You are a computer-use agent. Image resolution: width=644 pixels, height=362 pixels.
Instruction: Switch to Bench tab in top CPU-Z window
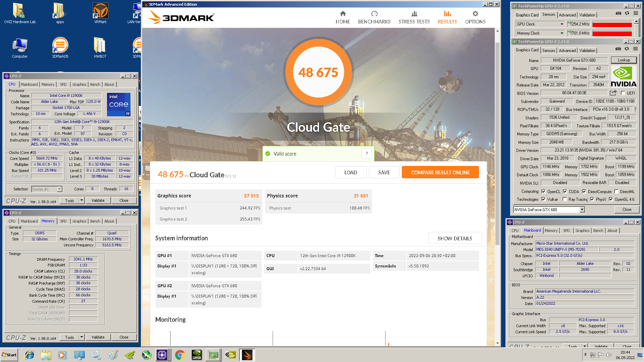[95, 84]
